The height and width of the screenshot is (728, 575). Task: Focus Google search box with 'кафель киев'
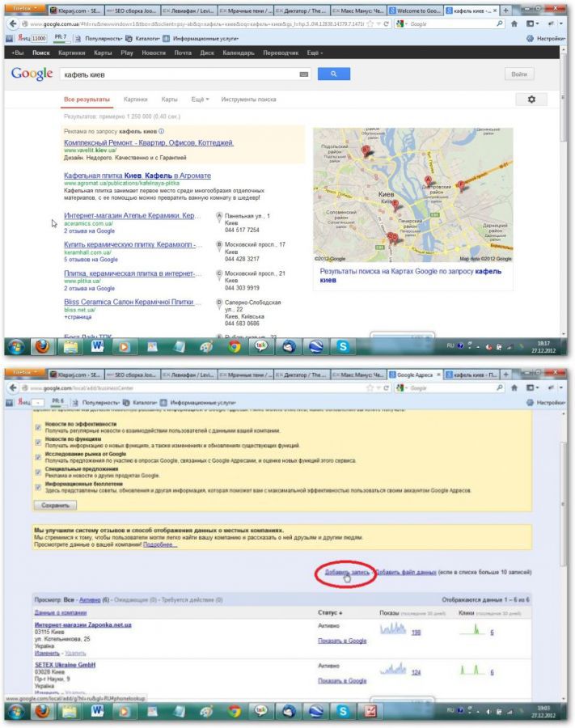[x=186, y=74]
